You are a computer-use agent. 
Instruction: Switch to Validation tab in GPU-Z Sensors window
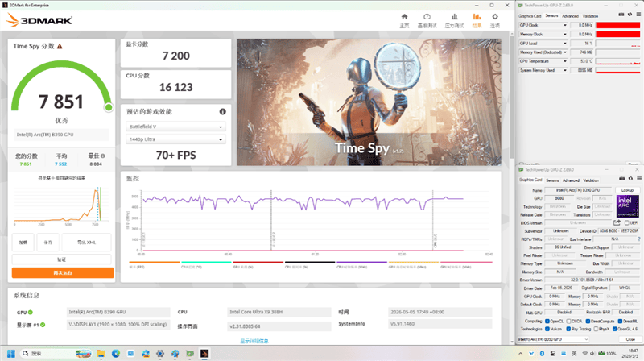pos(590,15)
